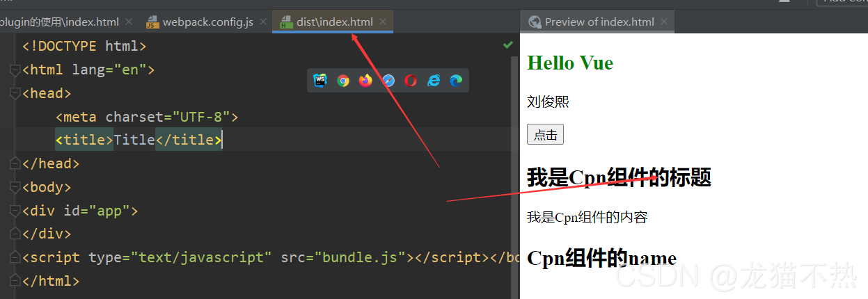Collapse the <head> fold marker
The width and height of the screenshot is (868, 299).
point(15,93)
